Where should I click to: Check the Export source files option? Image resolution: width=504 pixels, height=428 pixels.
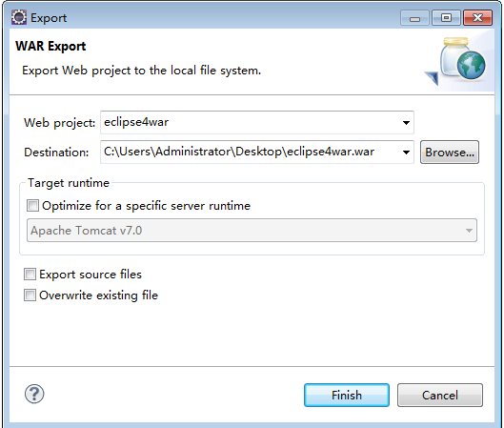point(30,275)
